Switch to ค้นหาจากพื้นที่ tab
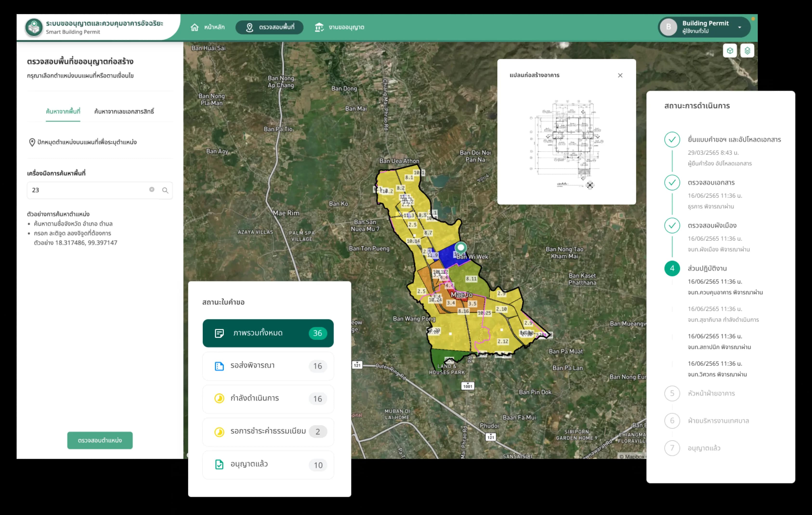 point(63,111)
